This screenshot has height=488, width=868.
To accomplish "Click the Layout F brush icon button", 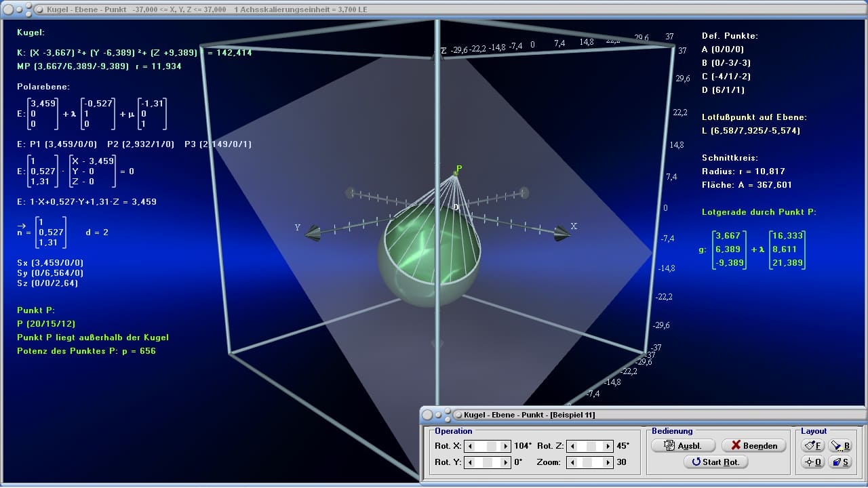I will [x=812, y=445].
